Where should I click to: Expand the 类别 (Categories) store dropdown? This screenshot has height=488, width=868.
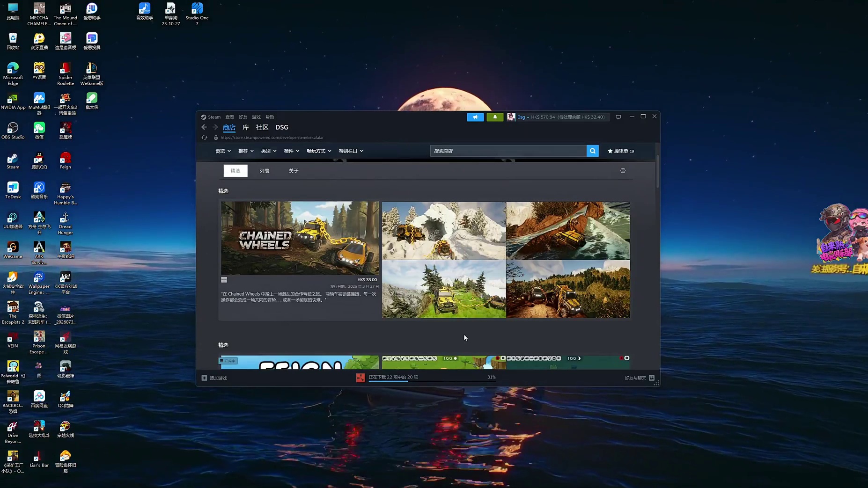(269, 151)
